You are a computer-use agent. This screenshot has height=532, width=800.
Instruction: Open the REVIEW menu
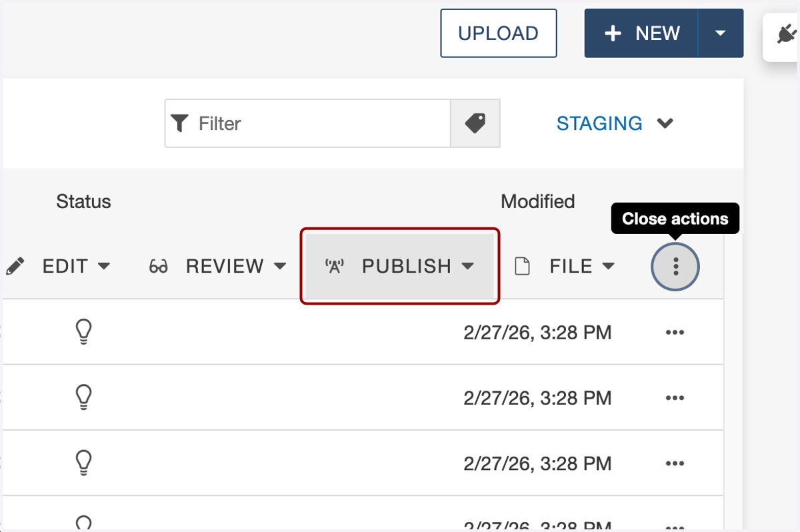coord(217,266)
